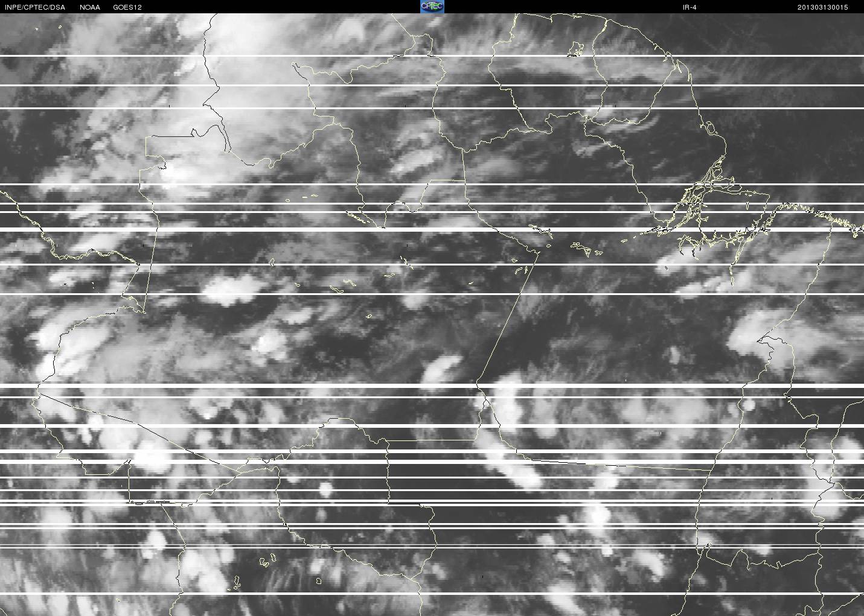Click the 201303130015 timestamp

coord(823,7)
